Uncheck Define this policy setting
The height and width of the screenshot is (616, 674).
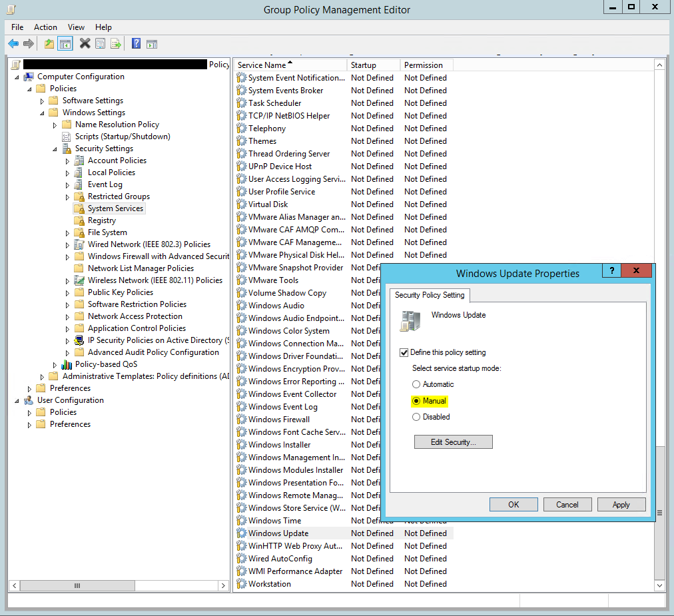[402, 353]
